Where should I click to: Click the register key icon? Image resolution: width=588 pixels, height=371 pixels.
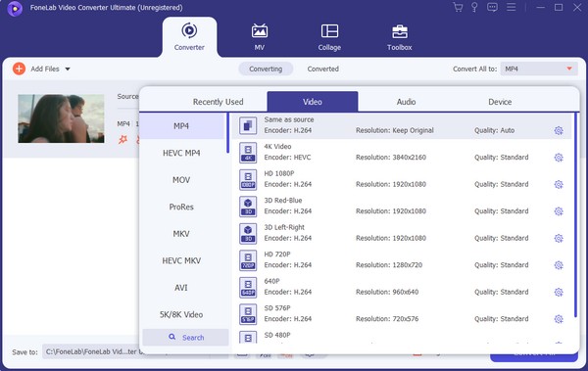click(474, 7)
